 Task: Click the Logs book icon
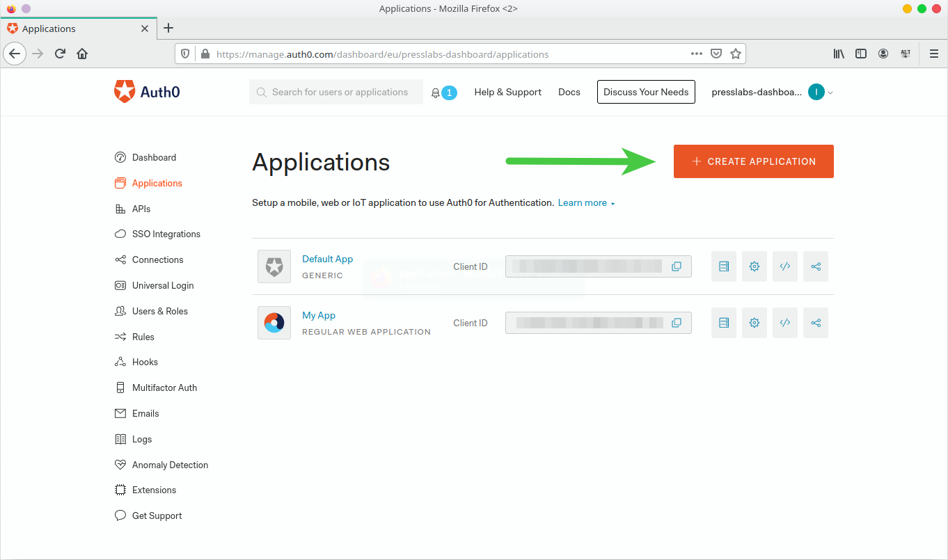point(120,439)
